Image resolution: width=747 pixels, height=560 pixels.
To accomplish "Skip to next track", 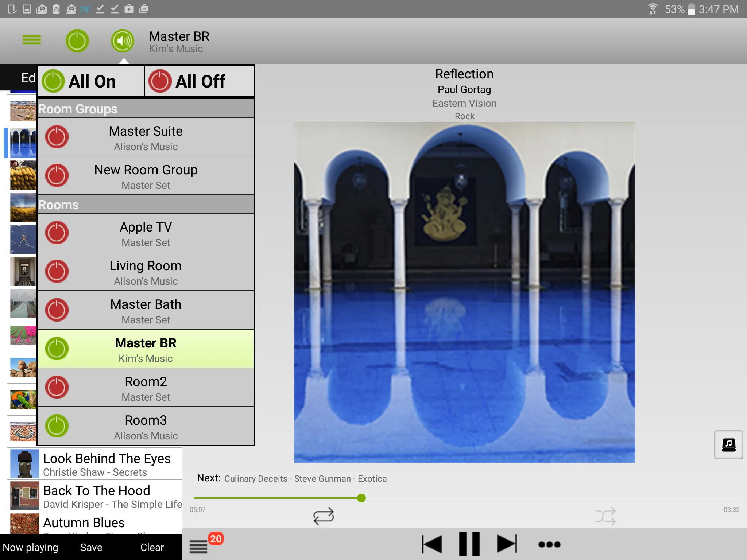I will [507, 544].
